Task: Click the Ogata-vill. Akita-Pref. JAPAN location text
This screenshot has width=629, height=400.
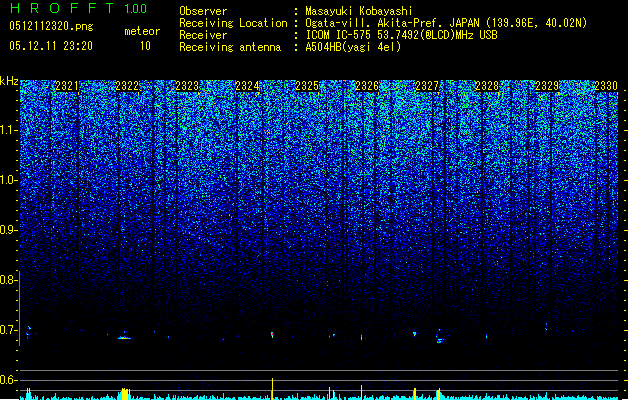Action: coord(446,23)
